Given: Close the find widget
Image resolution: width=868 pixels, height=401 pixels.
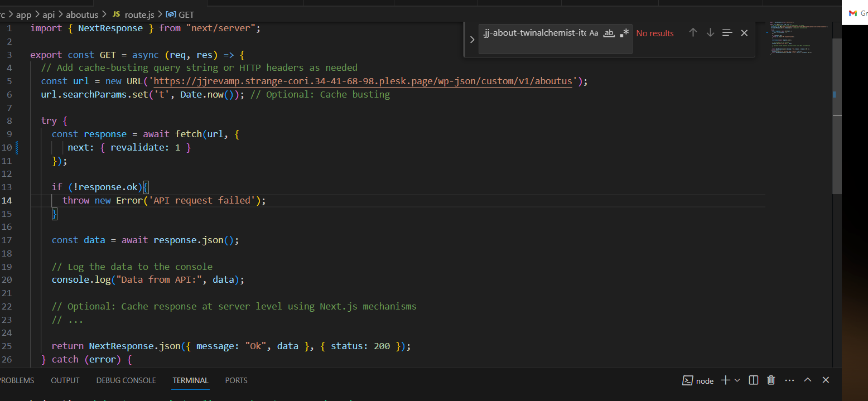Looking at the screenshot, I should 744,33.
